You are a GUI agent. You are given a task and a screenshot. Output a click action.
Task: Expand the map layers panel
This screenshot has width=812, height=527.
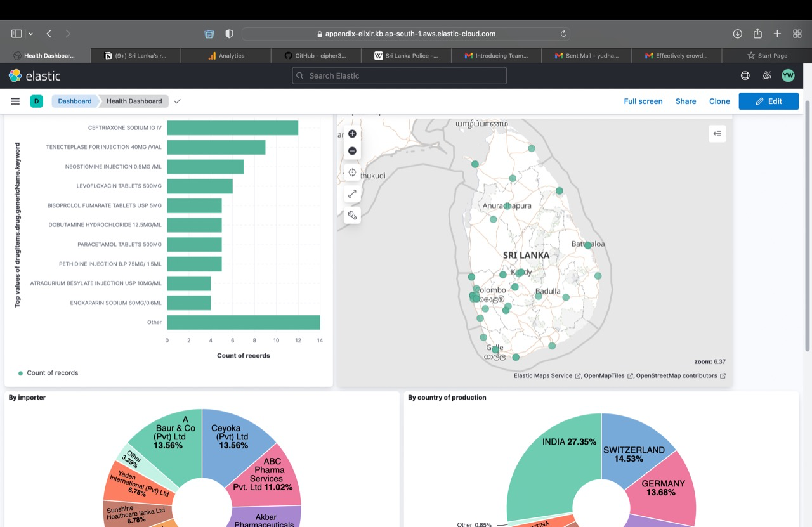tap(717, 134)
